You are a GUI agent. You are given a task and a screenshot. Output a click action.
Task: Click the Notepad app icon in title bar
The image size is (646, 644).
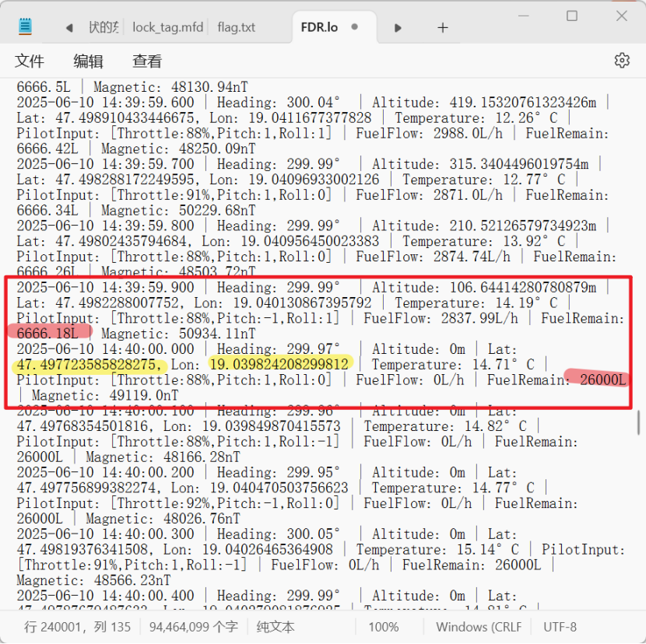point(26,27)
